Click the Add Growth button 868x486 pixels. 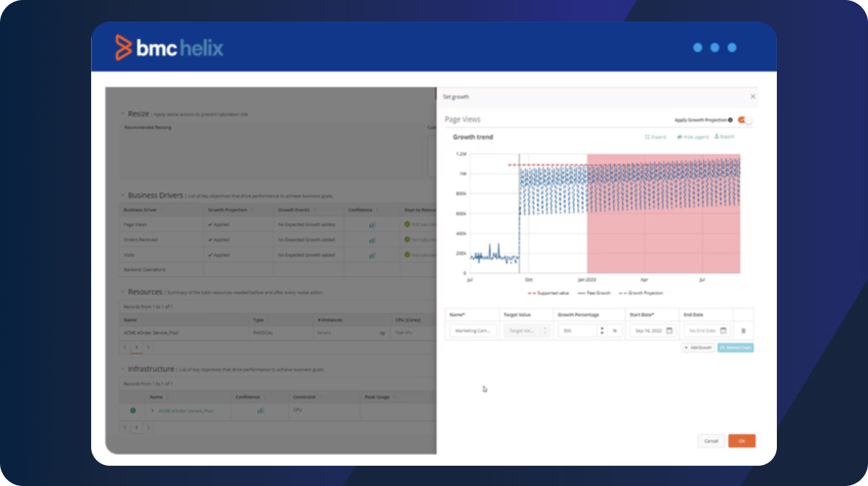(698, 348)
